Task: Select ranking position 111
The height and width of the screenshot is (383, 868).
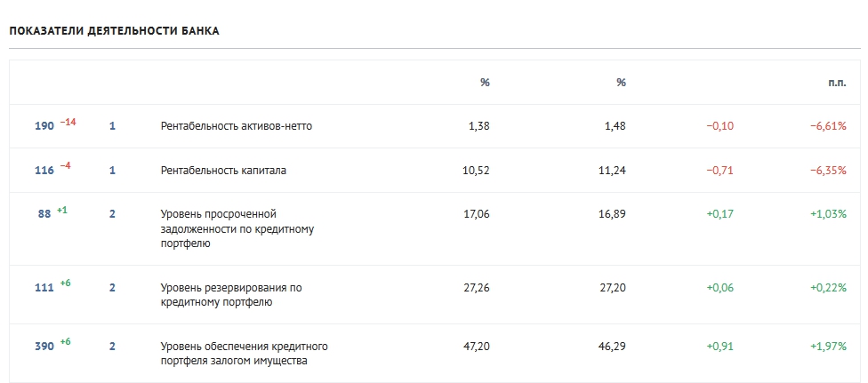Action: pyautogui.click(x=44, y=288)
